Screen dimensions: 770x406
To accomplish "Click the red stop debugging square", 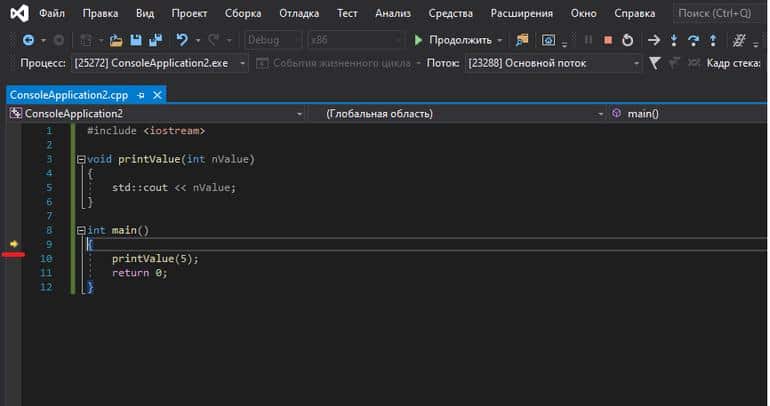I will click(x=608, y=40).
